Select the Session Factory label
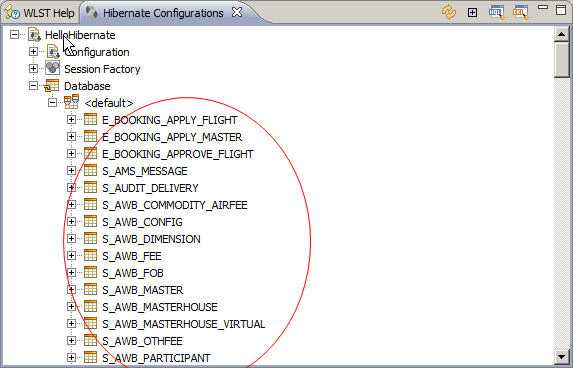 click(102, 69)
